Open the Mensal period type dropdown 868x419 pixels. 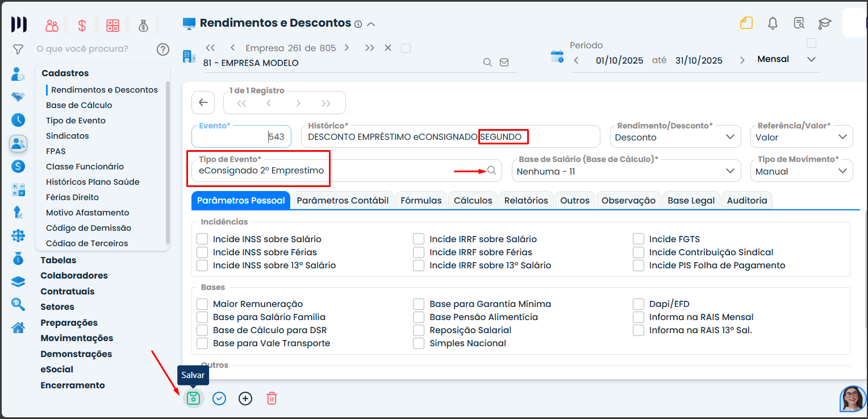[x=786, y=59]
